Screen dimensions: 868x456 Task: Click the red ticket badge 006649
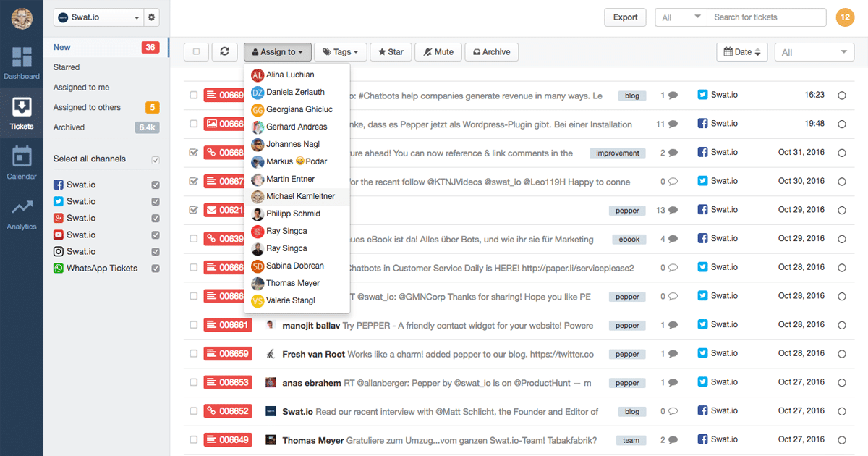pos(228,439)
